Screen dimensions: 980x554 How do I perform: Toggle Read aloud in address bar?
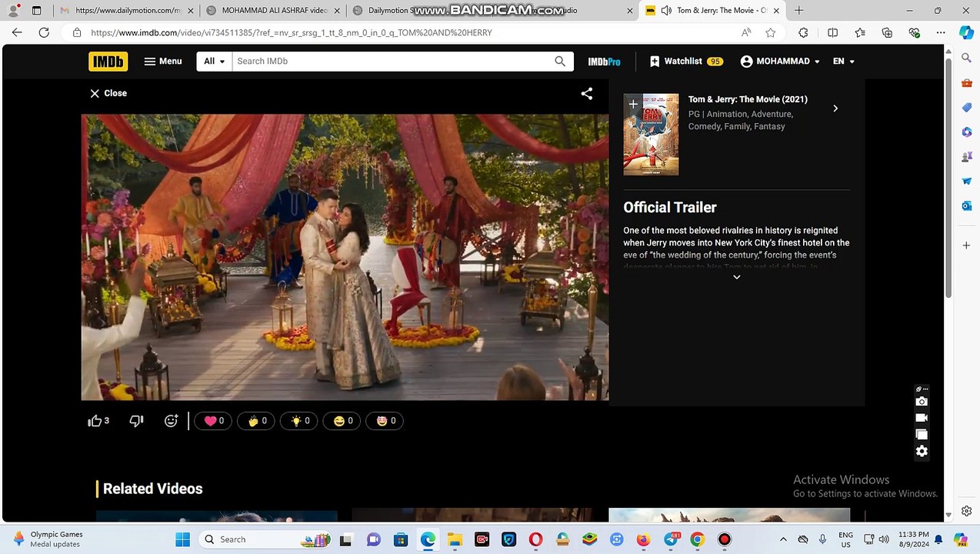[746, 33]
